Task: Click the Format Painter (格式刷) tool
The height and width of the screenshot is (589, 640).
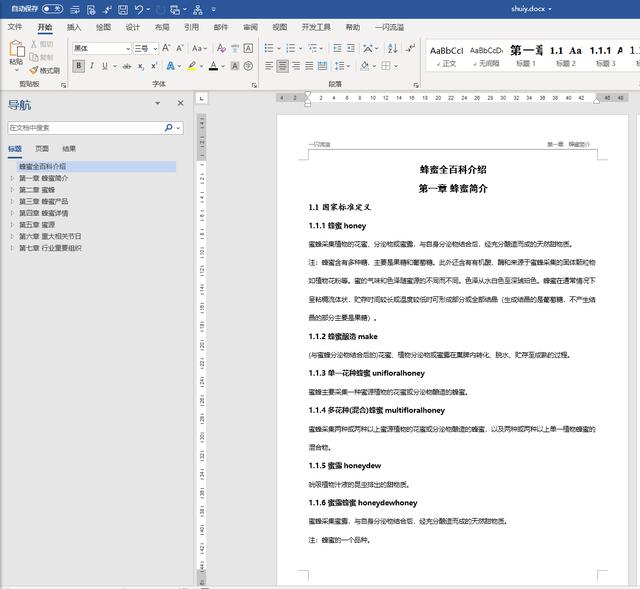Action: [x=45, y=70]
